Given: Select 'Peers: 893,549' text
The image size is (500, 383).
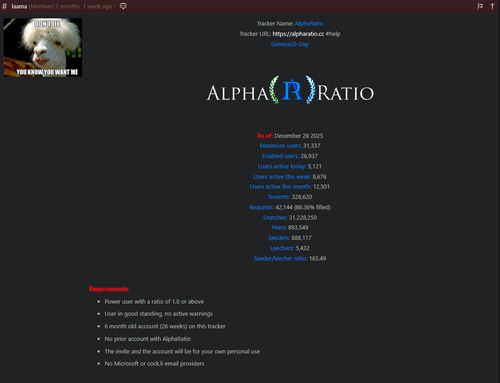Looking at the screenshot, I should [290, 228].
